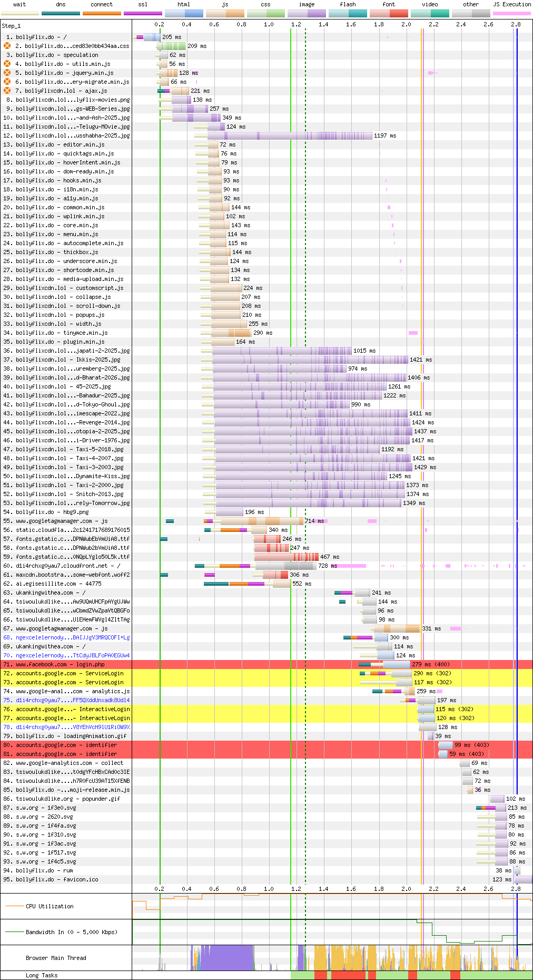Click render-blocking icon beside ajax.js request
This screenshot has height=980, width=533.
point(7,91)
